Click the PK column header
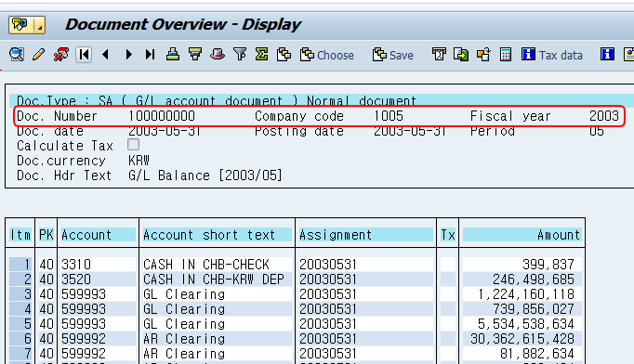The image size is (634, 364). pos(46,235)
